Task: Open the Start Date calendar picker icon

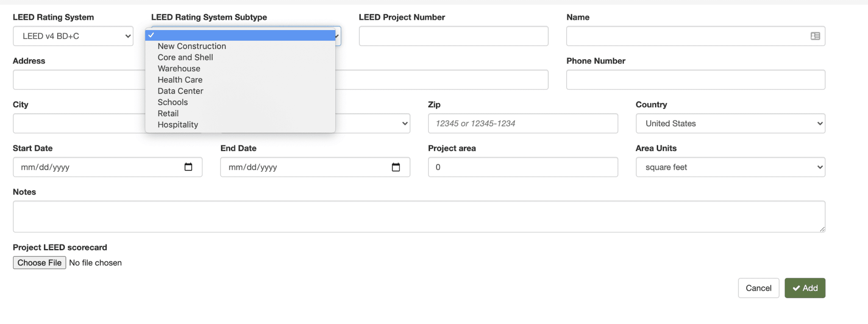Action: 188,167
